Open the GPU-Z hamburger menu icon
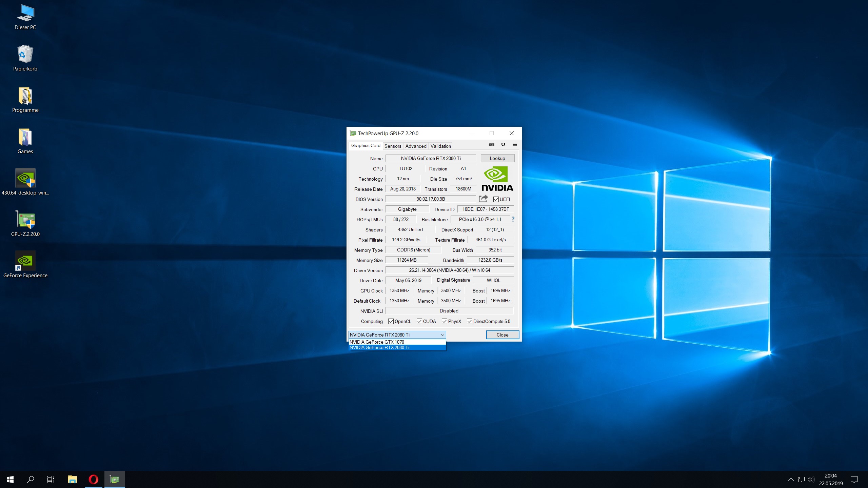The height and width of the screenshot is (488, 868). 515,145
